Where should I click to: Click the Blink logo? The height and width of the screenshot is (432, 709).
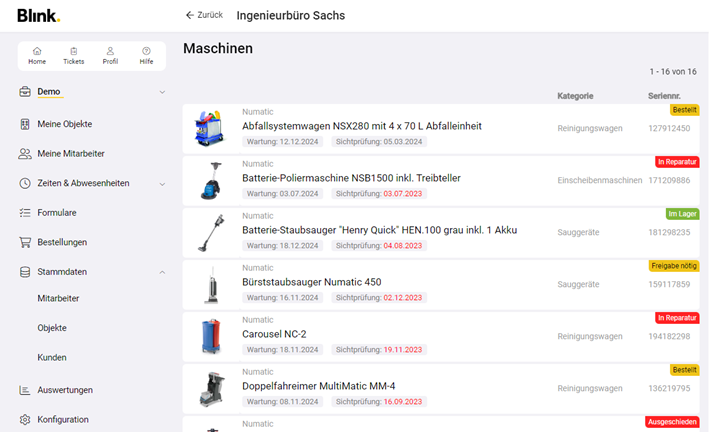38,15
